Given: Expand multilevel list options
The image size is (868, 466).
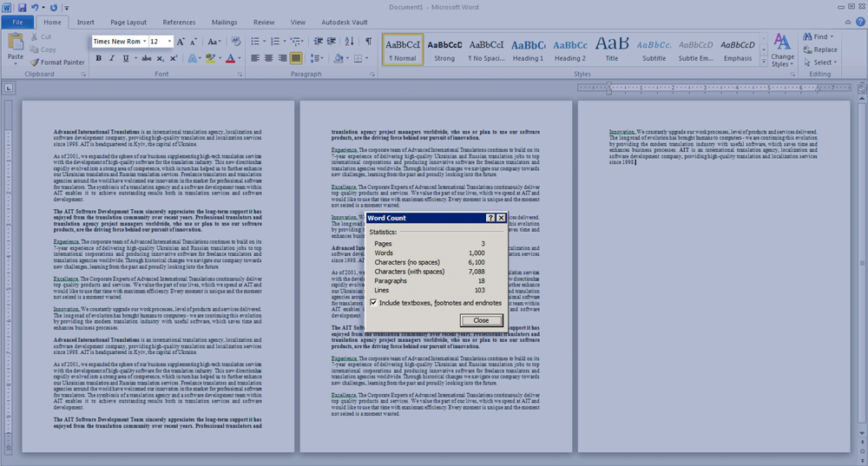Looking at the screenshot, I should click(303, 42).
